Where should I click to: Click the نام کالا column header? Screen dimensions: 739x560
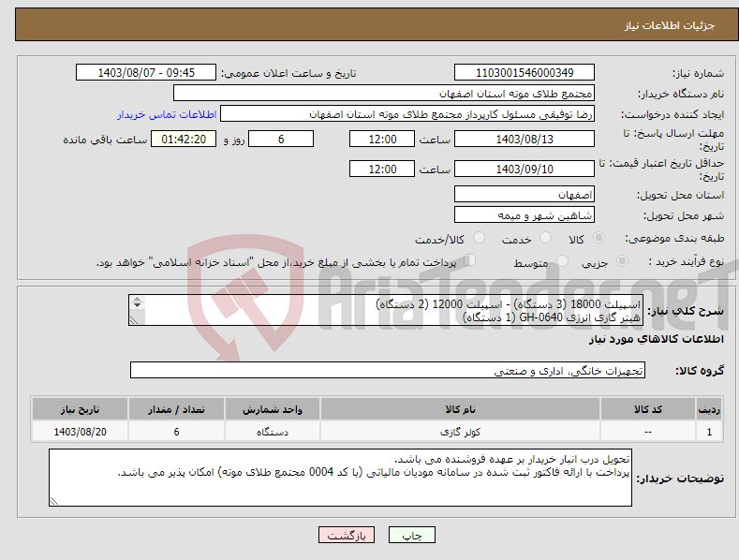[460, 409]
